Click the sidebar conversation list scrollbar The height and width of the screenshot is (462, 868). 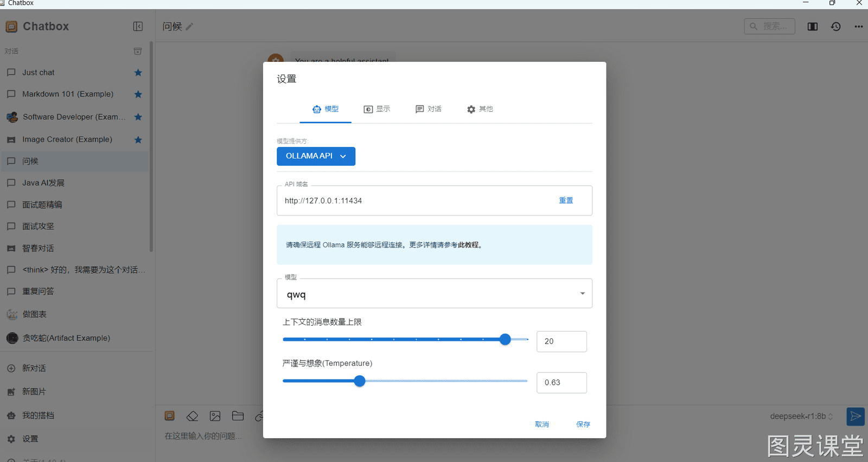(x=151, y=147)
